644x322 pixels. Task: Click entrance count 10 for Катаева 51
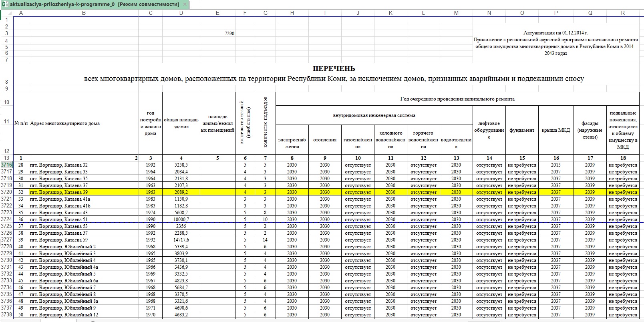[265, 219]
